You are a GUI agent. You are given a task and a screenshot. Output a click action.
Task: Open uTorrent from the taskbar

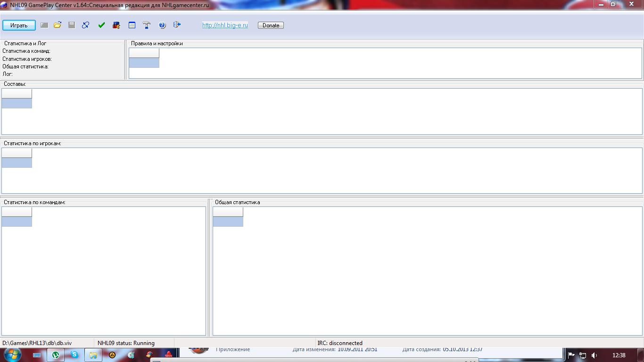56,355
